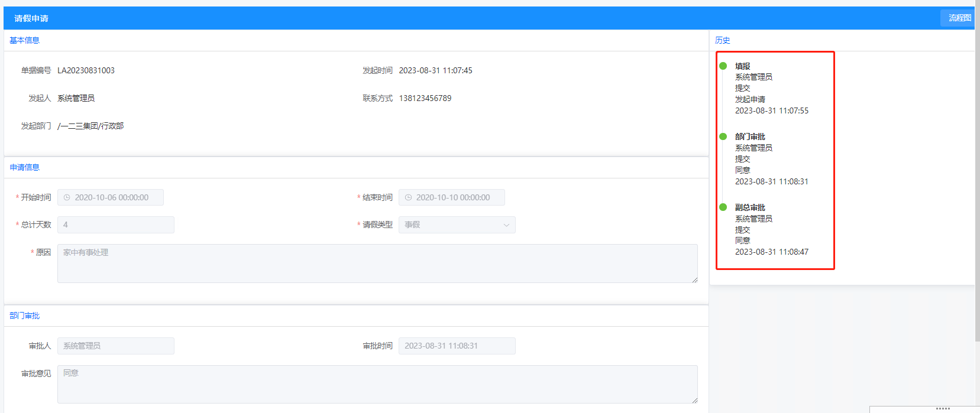Select the 申请信息 section header

(24, 167)
